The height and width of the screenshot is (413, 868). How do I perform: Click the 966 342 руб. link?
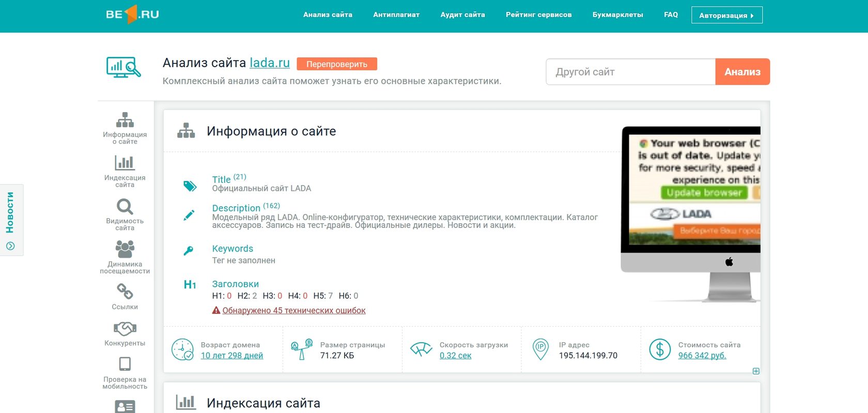click(x=702, y=356)
